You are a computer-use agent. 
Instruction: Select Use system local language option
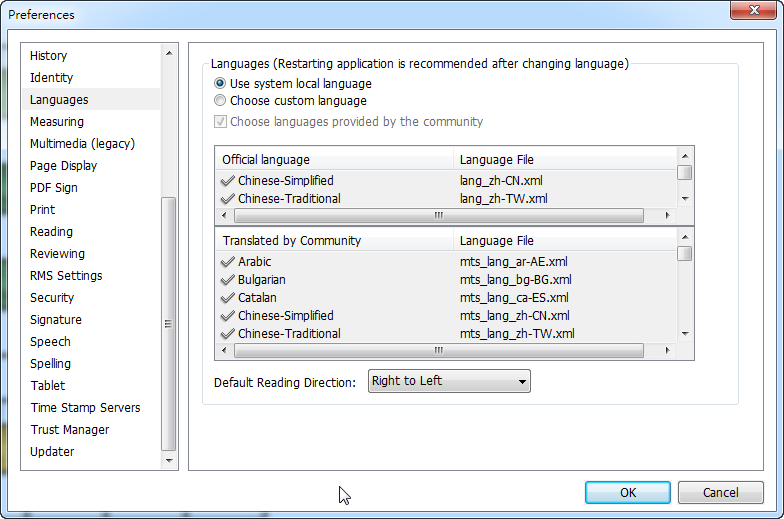(x=220, y=84)
